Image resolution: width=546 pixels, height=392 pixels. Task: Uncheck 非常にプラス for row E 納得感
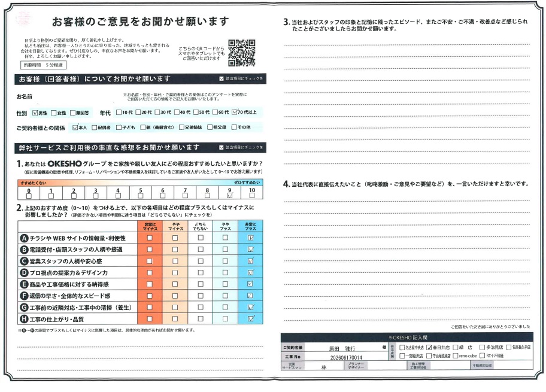click(250, 284)
